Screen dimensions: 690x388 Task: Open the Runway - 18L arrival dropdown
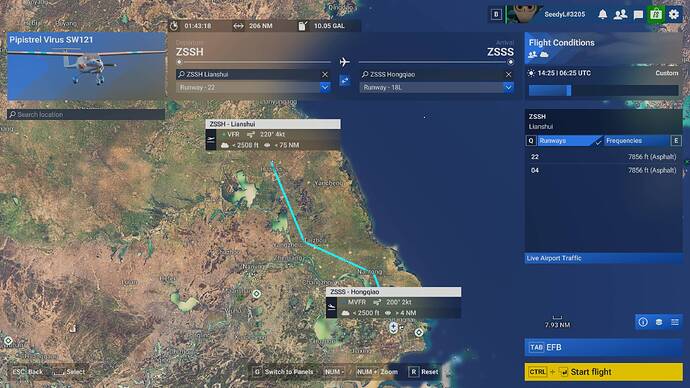[437, 88]
